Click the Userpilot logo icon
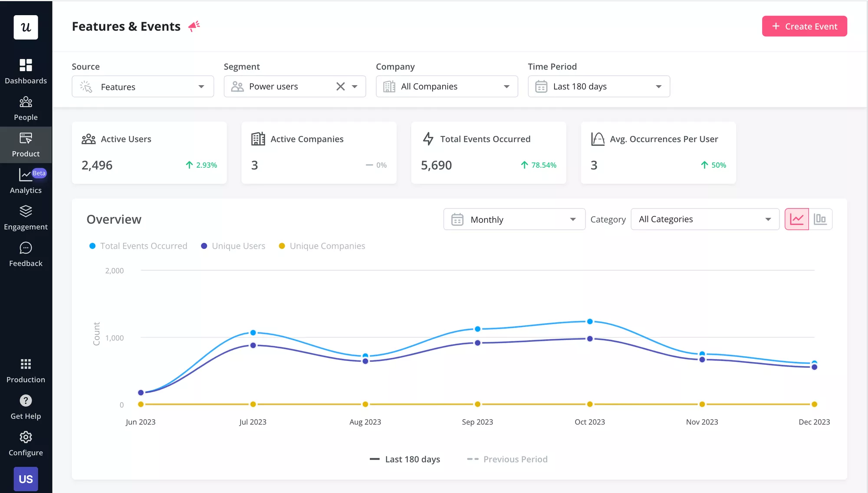This screenshot has width=868, height=493. tap(26, 27)
